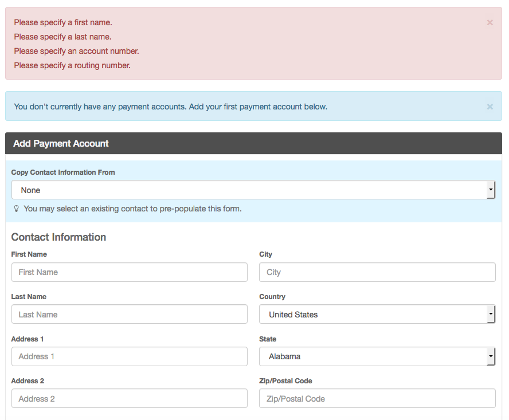Click into the Address 2 field

click(x=129, y=398)
